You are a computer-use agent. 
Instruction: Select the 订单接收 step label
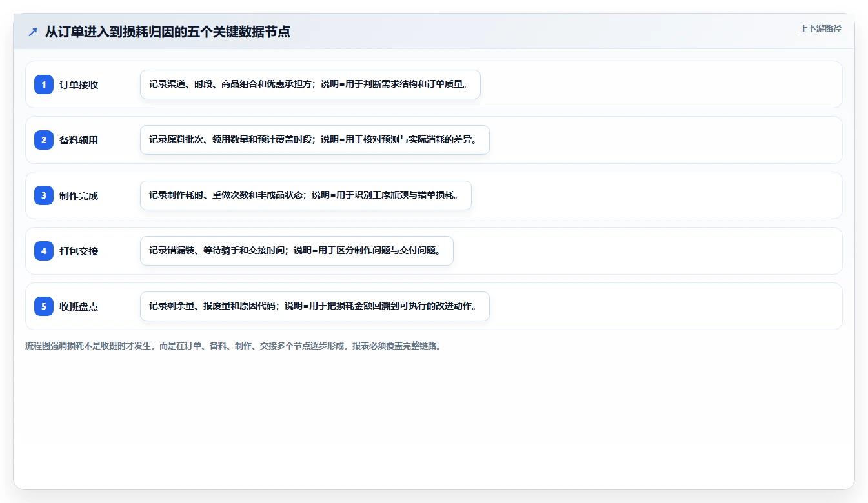[79, 84]
